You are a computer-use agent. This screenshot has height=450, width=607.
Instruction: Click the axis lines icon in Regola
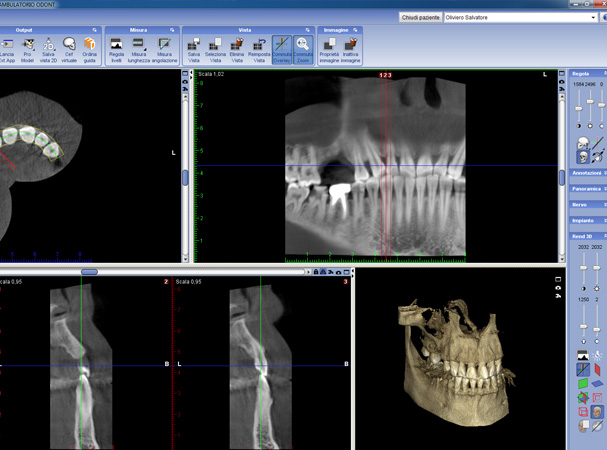pyautogui.click(x=597, y=143)
